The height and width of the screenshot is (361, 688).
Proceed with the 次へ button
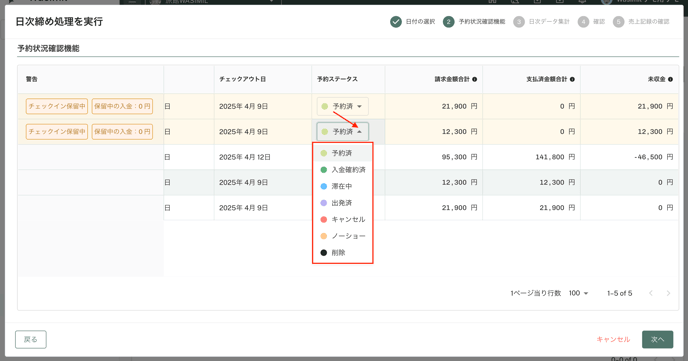tap(657, 340)
